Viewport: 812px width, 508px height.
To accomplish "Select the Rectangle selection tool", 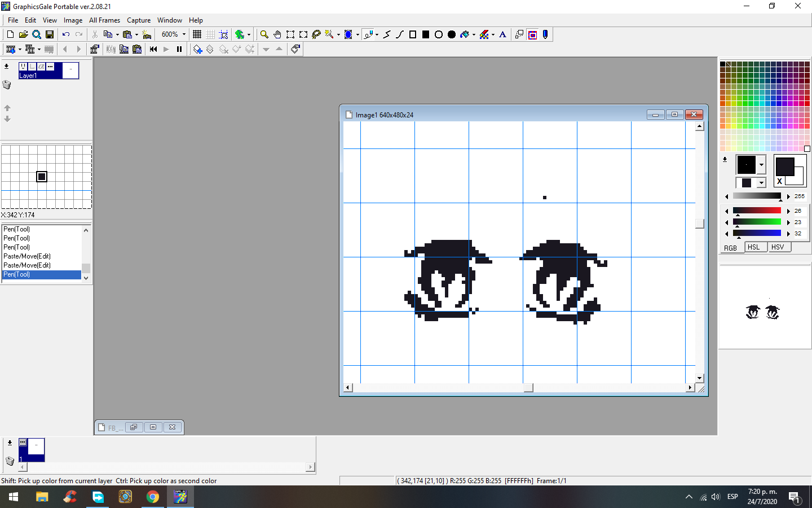I will (290, 34).
